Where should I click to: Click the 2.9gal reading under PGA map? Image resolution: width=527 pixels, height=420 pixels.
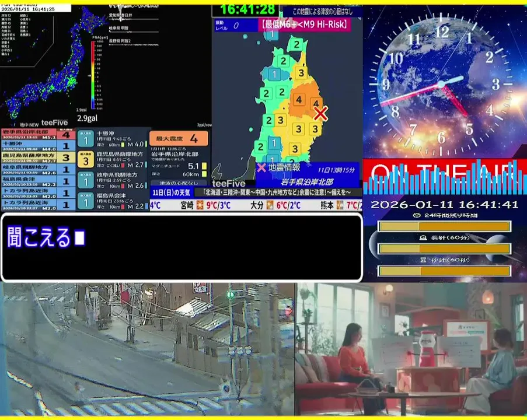88,118
